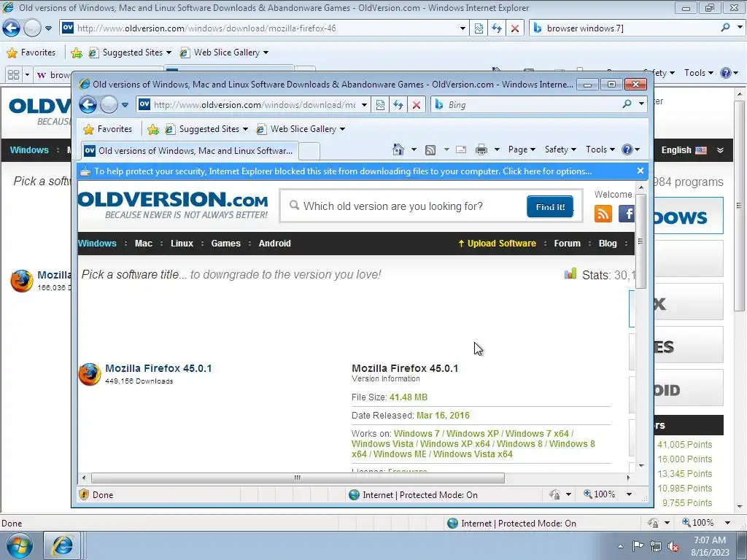Open search provider dropdown in front window
Image resolution: width=747 pixels, height=560 pixels.
tap(641, 104)
